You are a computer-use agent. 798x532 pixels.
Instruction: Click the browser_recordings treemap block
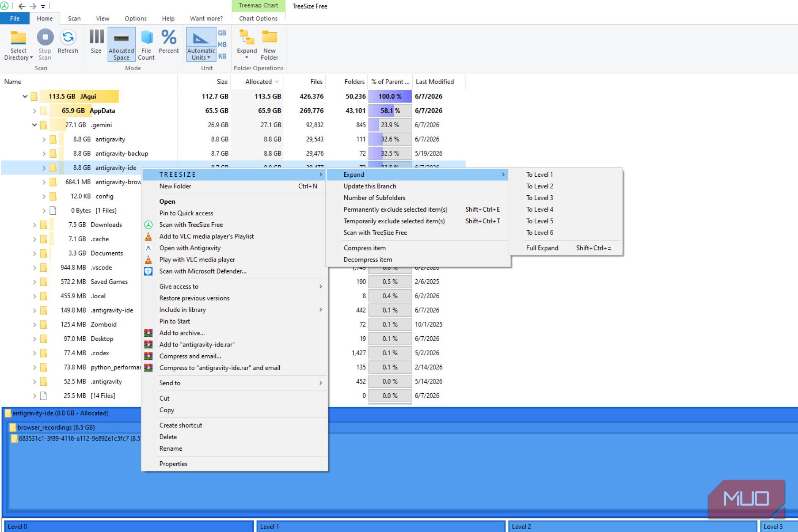click(x=56, y=427)
